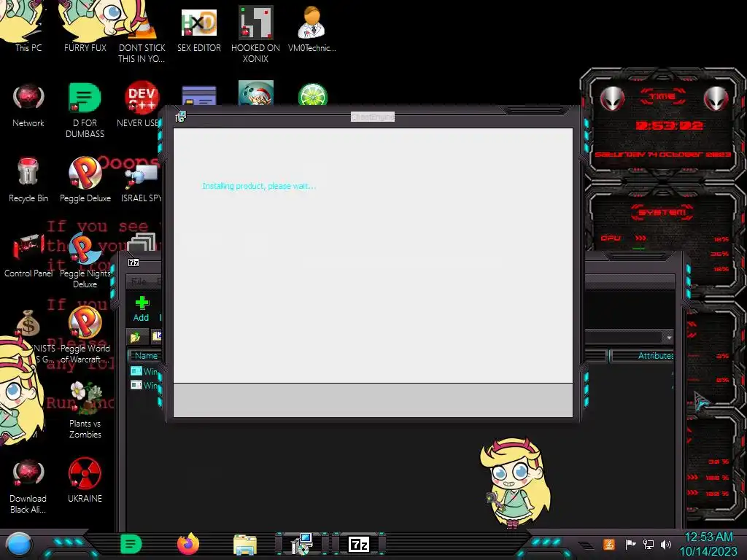Launch Peggle World of Warcraft shortcut

pos(85,335)
